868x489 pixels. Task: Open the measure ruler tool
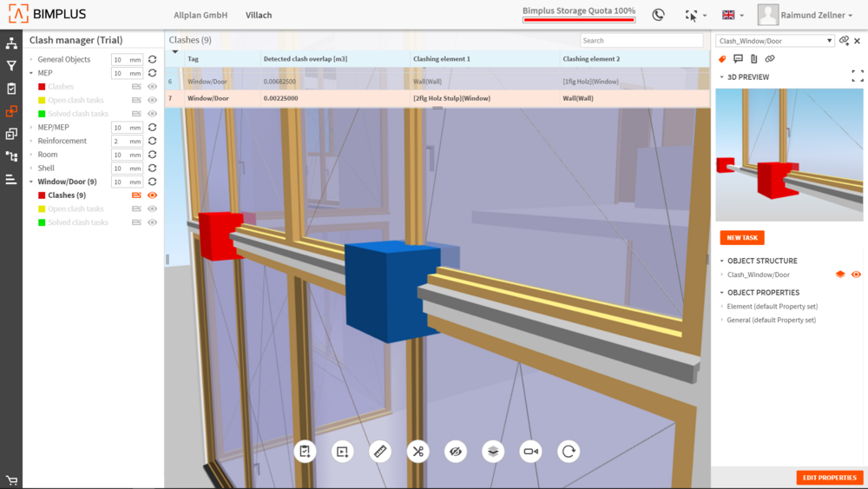click(380, 452)
